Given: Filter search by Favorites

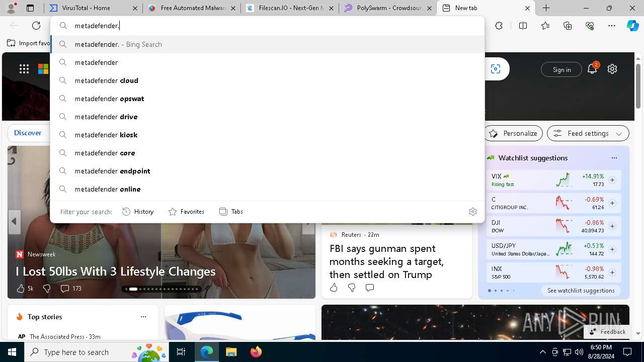Looking at the screenshot, I should [186, 212].
